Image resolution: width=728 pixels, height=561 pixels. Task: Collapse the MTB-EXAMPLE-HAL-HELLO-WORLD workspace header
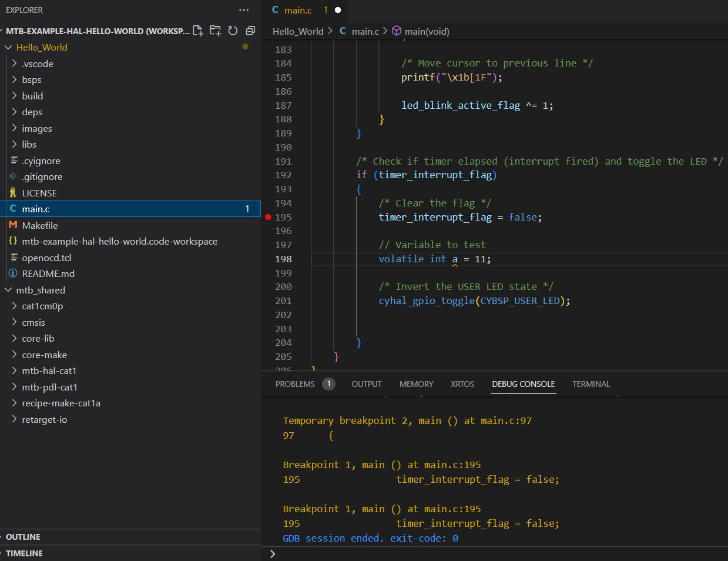click(x=97, y=31)
